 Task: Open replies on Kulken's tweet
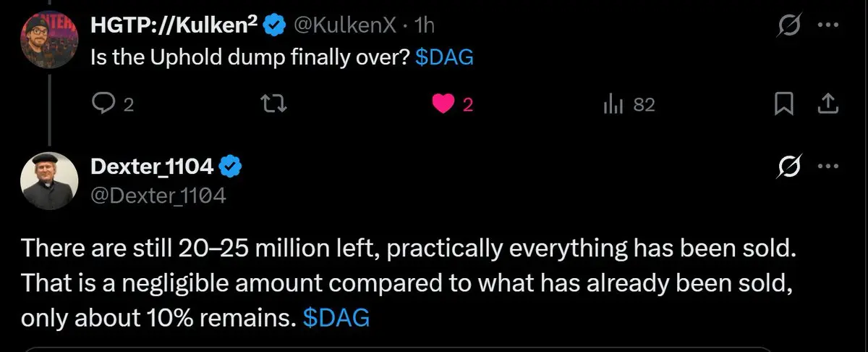[x=113, y=106]
